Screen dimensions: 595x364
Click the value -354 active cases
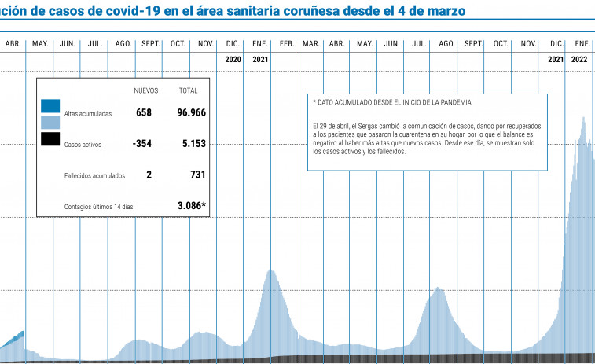point(142,144)
